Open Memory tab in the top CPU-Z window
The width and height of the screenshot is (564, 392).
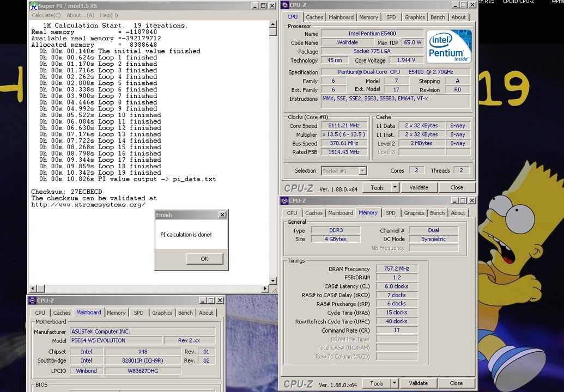(x=368, y=17)
